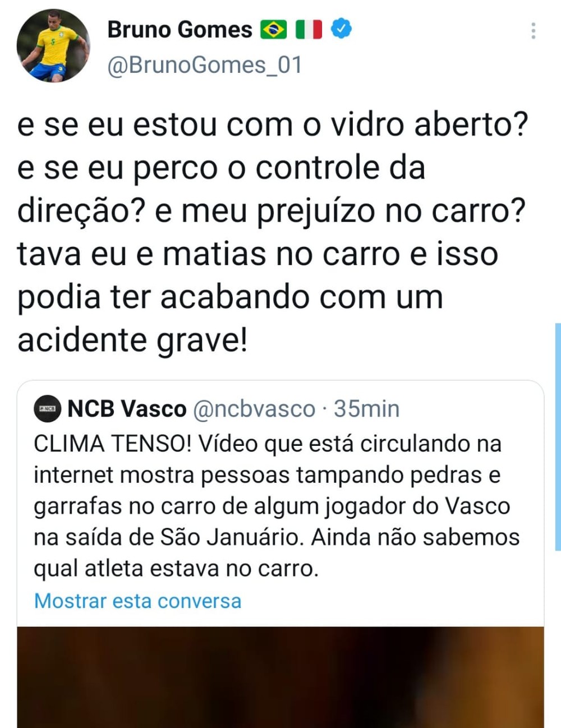This screenshot has height=728, width=561.
Task: Click the Italy flag emoji
Action: 309,30
